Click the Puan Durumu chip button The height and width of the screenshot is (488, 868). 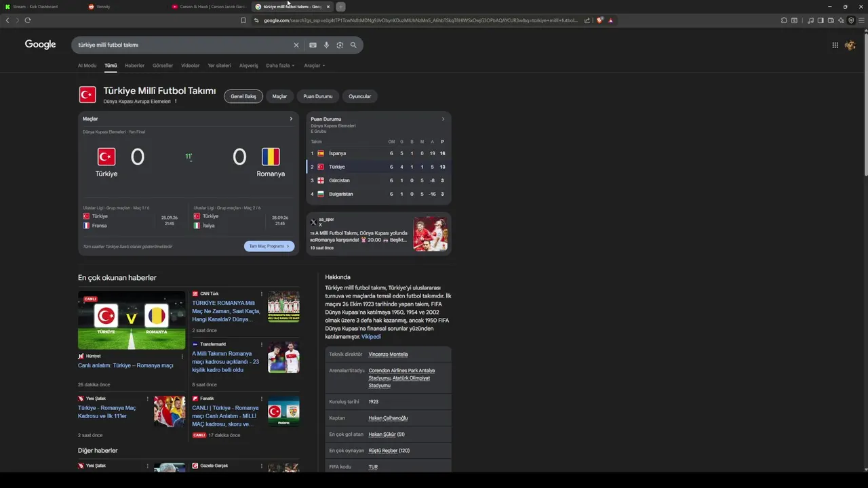click(x=317, y=96)
